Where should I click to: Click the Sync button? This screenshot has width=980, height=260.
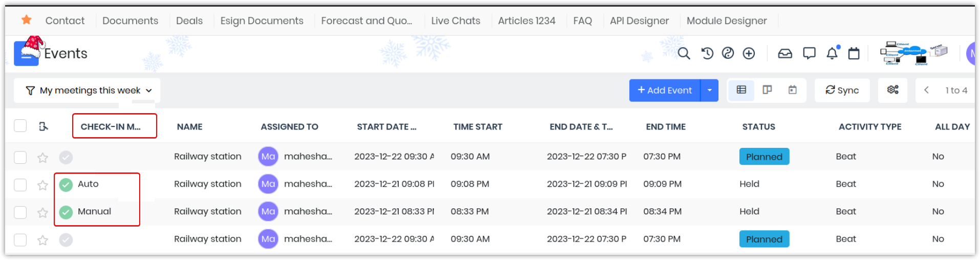842,91
